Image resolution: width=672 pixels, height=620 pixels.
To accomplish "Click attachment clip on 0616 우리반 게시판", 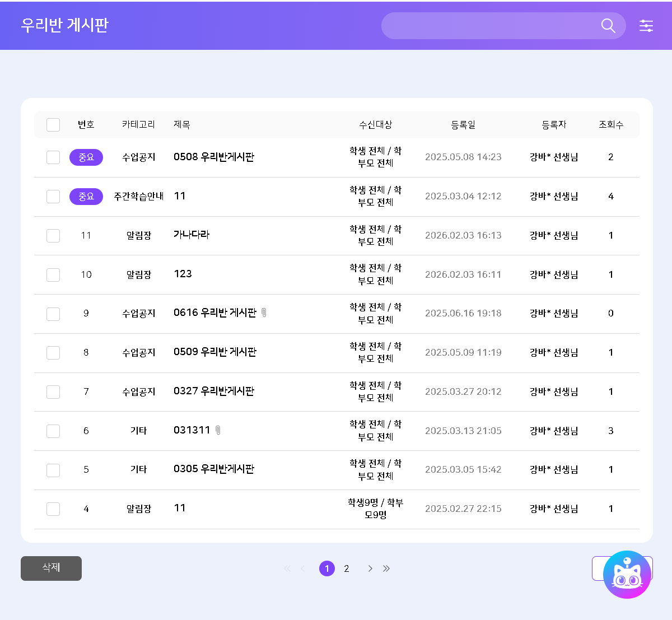I will tap(264, 313).
